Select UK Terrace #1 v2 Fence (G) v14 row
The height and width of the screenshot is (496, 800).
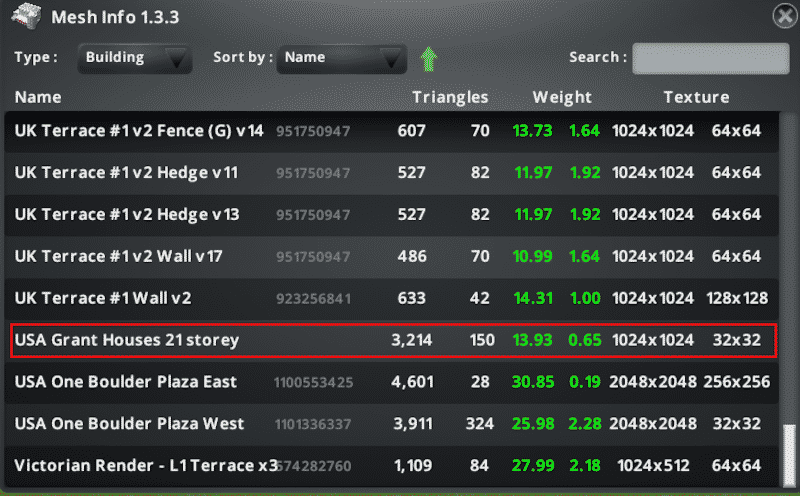pos(139,131)
